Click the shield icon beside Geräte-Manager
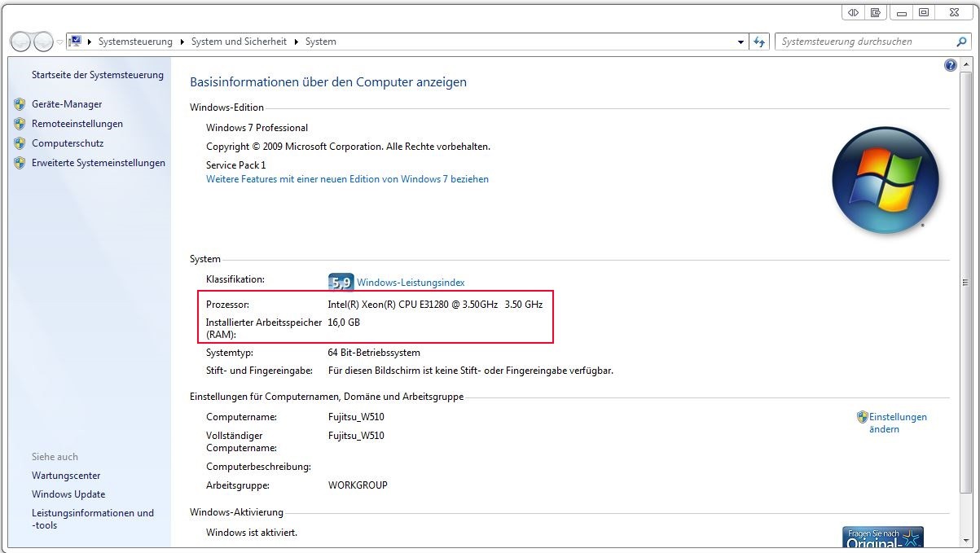This screenshot has height=553, width=980. click(x=20, y=104)
